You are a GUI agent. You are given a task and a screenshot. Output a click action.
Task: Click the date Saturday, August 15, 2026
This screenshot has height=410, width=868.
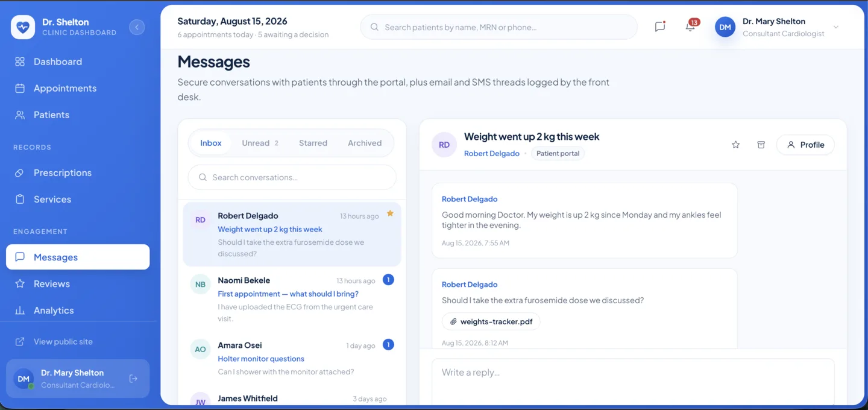[x=232, y=22]
